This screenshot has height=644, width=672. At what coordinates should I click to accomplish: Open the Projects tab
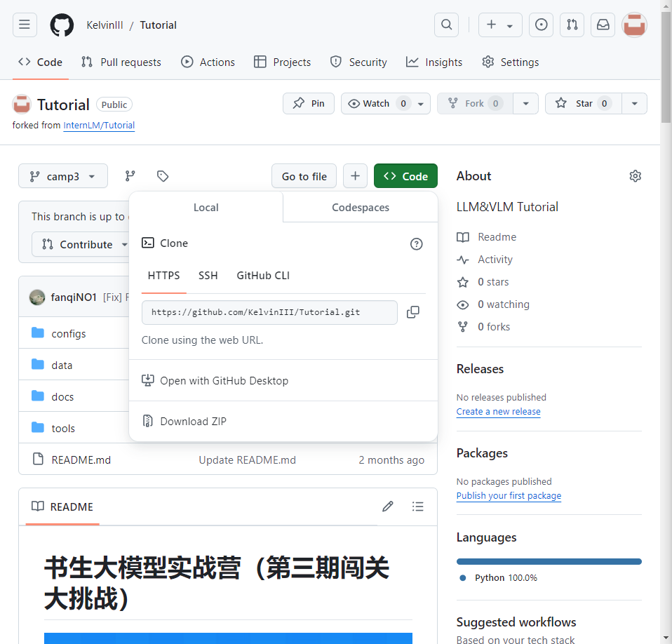282,62
